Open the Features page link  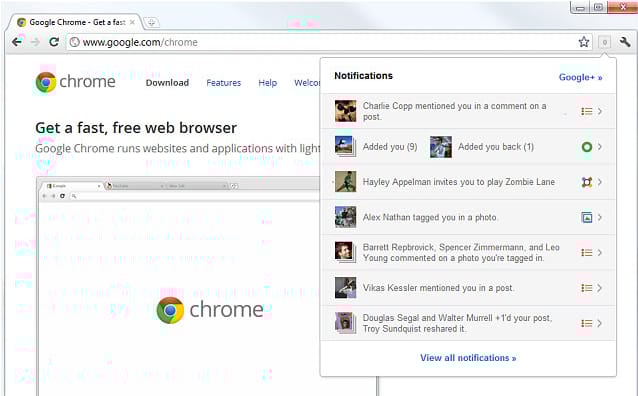pyautogui.click(x=223, y=83)
